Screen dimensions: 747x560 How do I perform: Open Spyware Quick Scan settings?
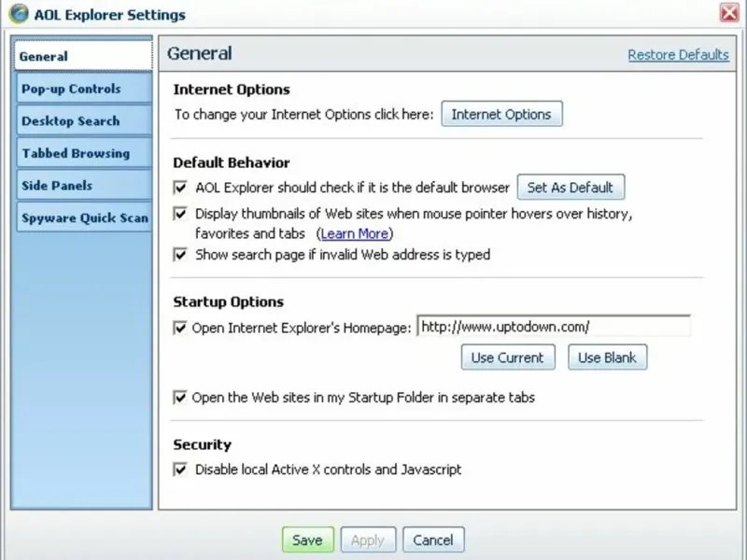[x=84, y=217]
